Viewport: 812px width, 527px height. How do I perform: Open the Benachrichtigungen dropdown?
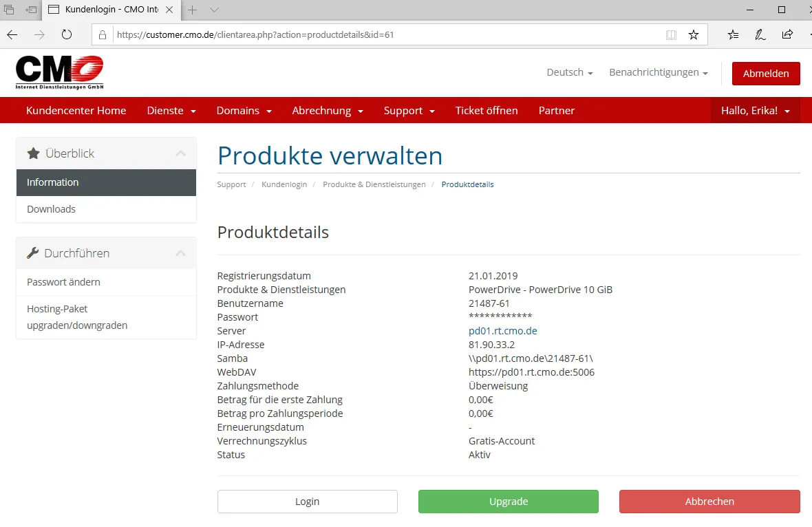pos(658,72)
